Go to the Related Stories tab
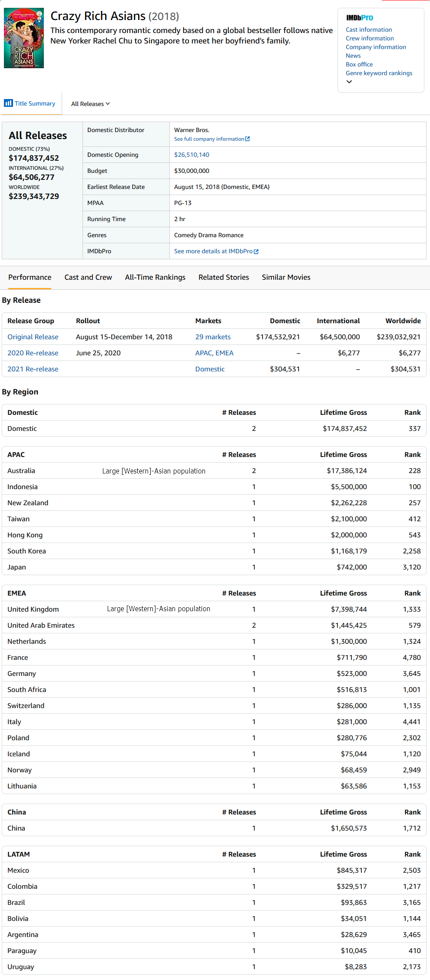This screenshot has width=430, height=980. pyautogui.click(x=224, y=277)
